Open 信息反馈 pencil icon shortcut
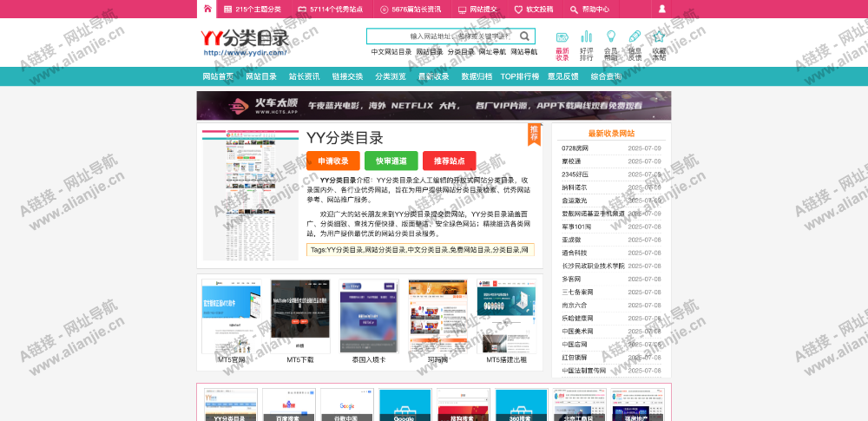Viewport: 868px width, 421px height. (x=635, y=37)
